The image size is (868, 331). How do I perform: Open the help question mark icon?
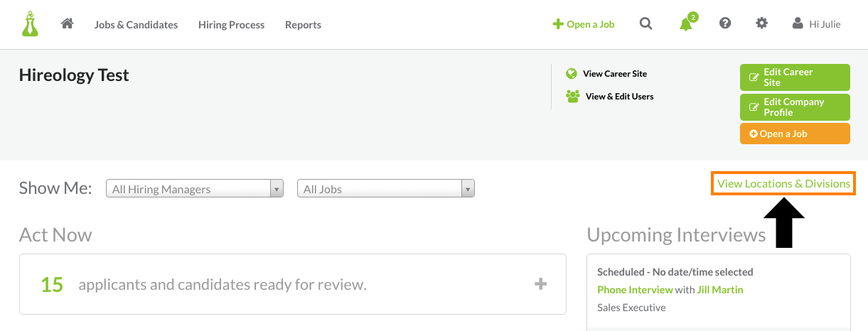coord(725,23)
